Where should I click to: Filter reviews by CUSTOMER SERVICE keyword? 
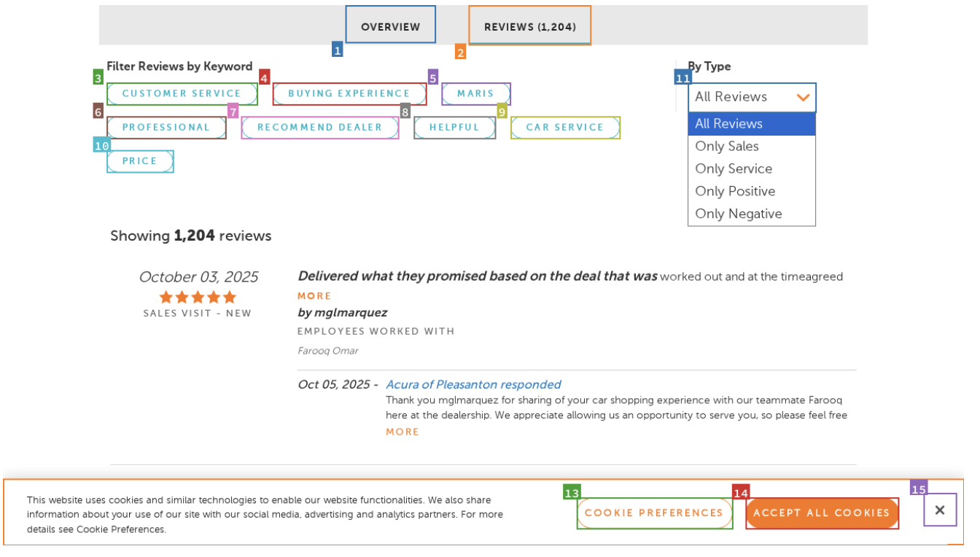[x=182, y=93]
